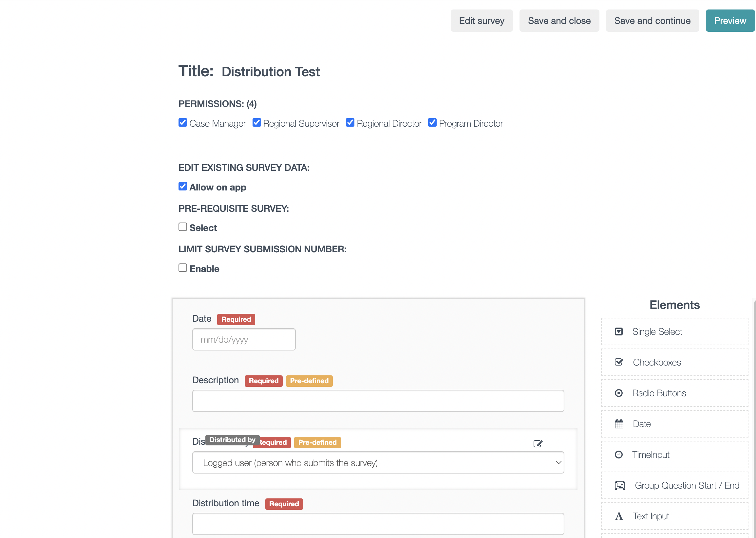Click the Group Question Start / End icon

[620, 485]
